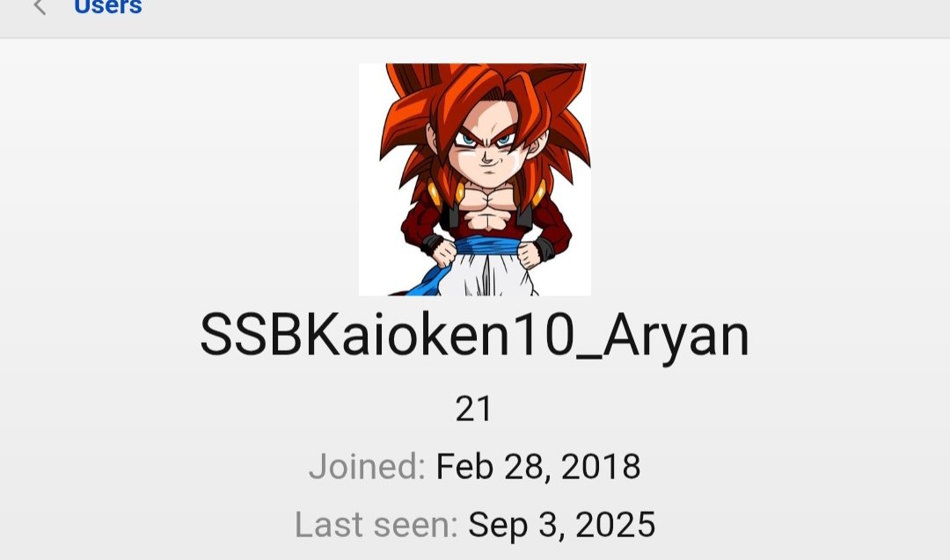Select the Sep 3, 2025 last seen date

561,525
